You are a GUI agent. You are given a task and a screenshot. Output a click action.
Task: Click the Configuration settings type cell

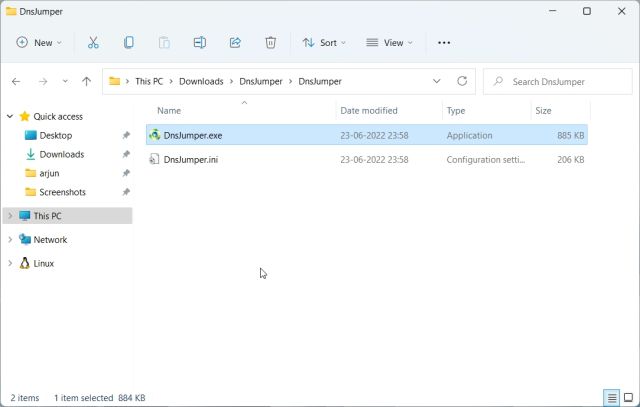tap(486, 160)
